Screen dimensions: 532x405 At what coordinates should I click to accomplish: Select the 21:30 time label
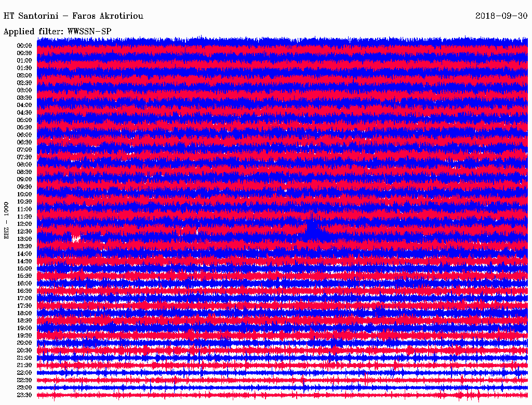tap(24, 365)
